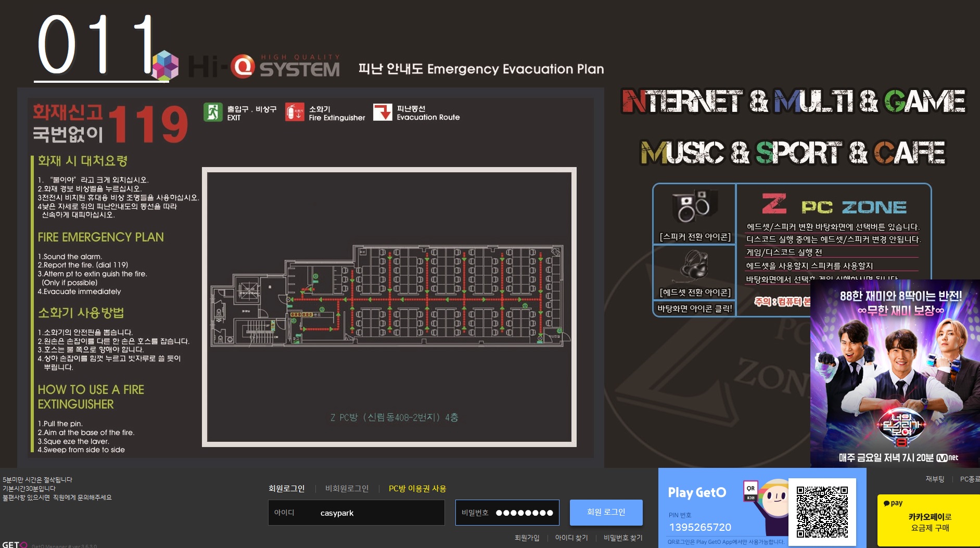Viewport: 980px width, 548px height.
Task: Click the speaker switch icon
Action: tap(694, 206)
